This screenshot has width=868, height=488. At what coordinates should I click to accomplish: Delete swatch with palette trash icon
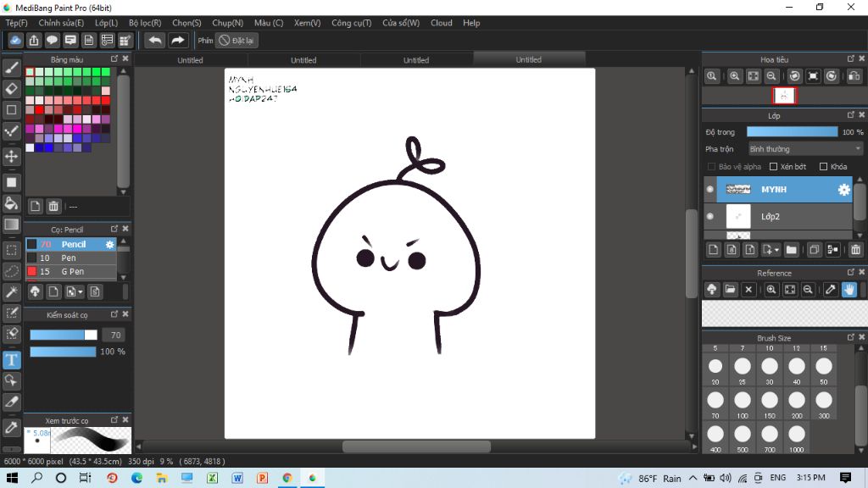point(53,207)
